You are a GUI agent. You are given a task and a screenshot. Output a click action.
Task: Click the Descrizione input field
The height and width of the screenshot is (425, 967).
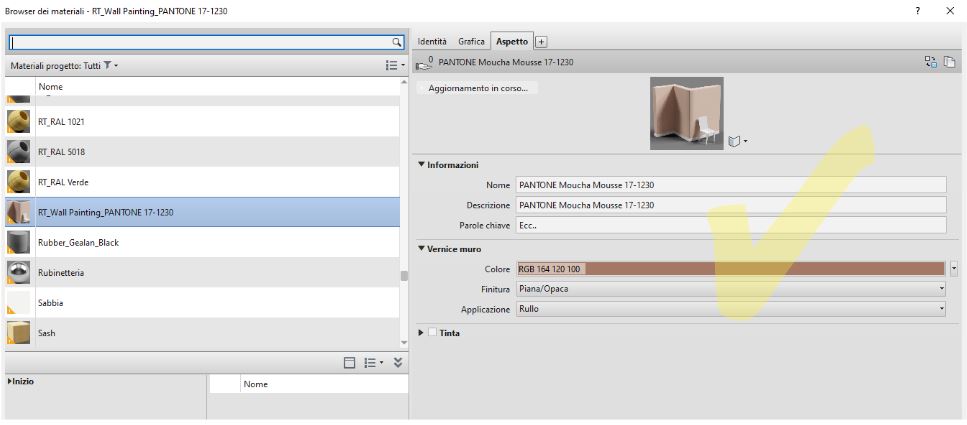(x=731, y=205)
